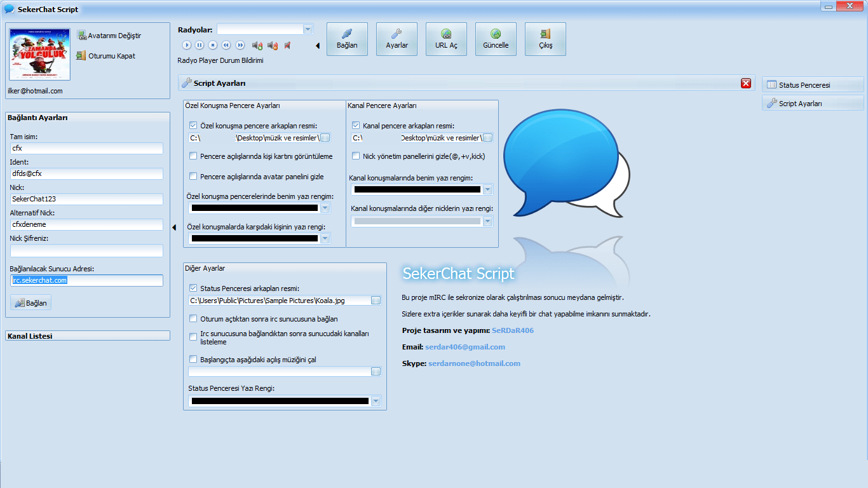Click the Radyo Player Durum Bildirimi status text
868x488 pixels.
point(220,60)
